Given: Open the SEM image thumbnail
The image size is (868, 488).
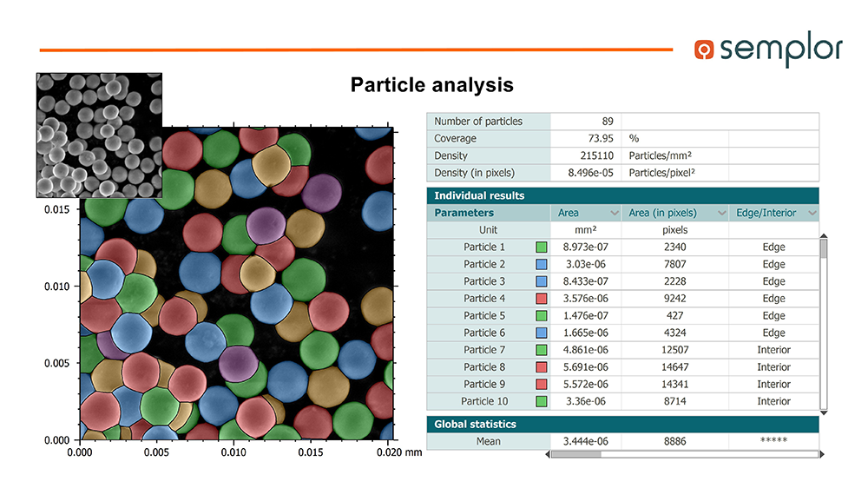Looking at the screenshot, I should click(99, 135).
